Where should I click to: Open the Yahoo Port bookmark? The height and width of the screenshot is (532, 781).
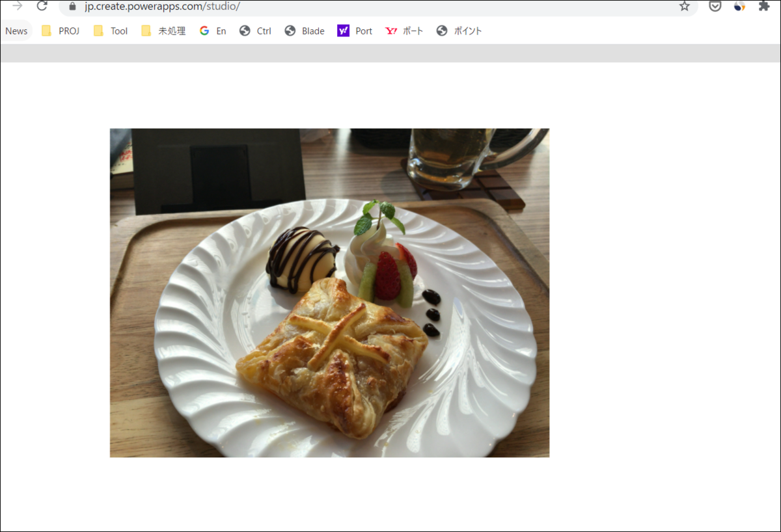coord(355,31)
